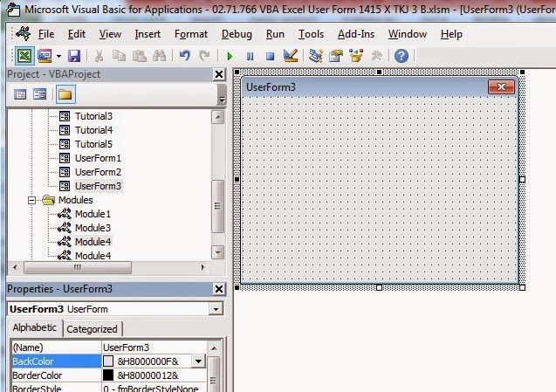556x392 pixels.
Task: Click the blue Help question mark icon
Action: (x=402, y=56)
